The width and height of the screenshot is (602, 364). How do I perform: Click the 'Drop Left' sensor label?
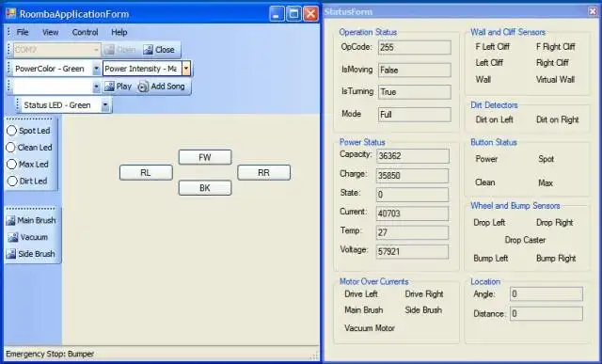point(489,223)
